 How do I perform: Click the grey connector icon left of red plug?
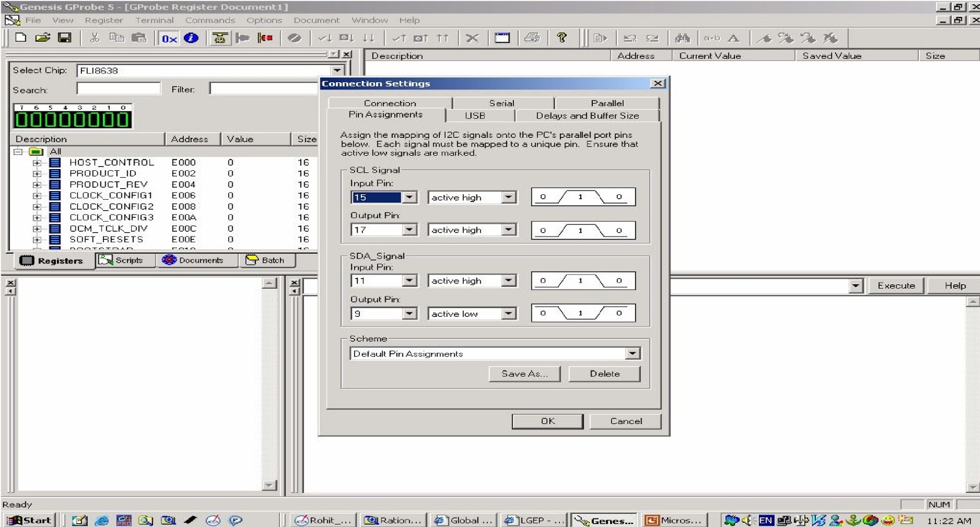[x=243, y=38]
